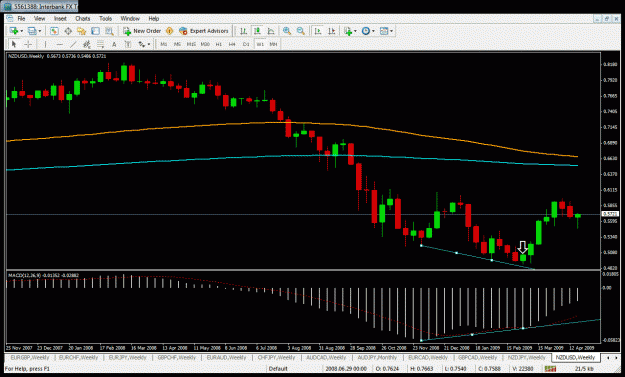Zoom in on the chart
This screenshot has height=377, width=625.
pyautogui.click(x=287, y=31)
